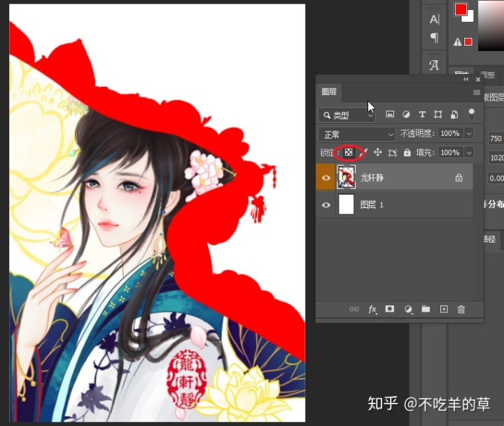Toggle lock transparent pixels

[349, 152]
